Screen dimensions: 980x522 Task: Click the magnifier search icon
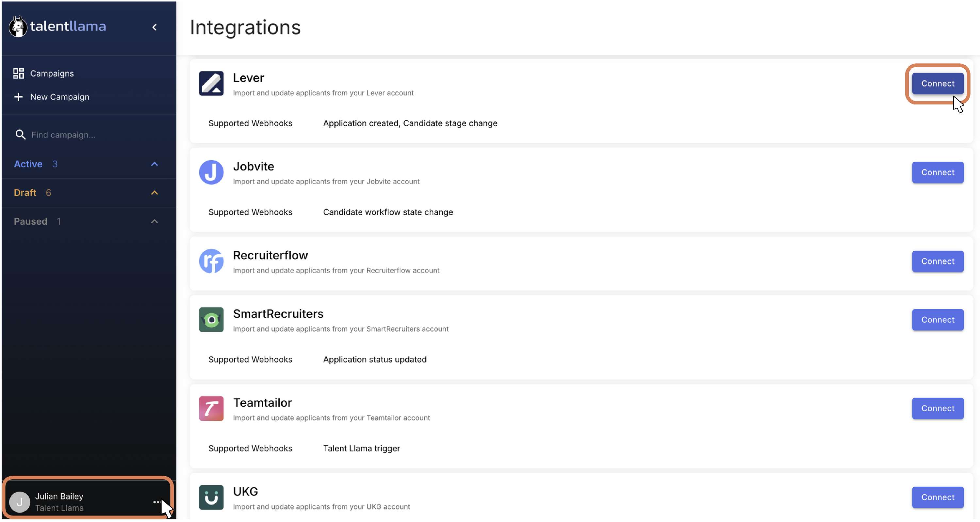coord(20,134)
